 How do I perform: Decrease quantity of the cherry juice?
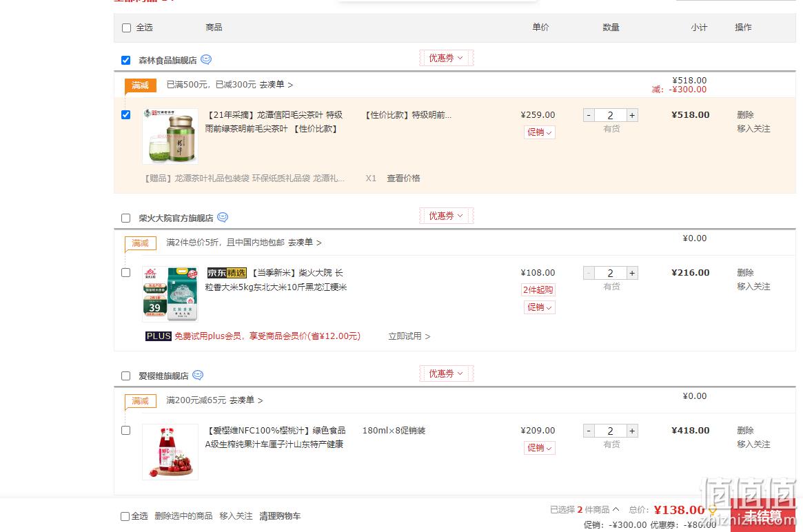point(589,431)
